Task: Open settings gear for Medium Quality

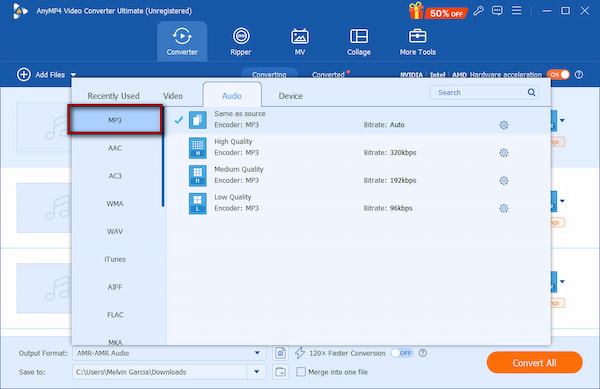Action: pyautogui.click(x=504, y=181)
